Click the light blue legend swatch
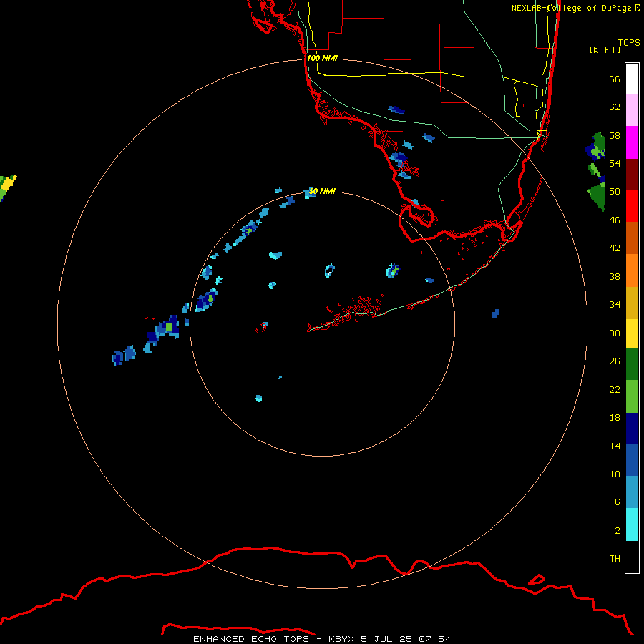 (632, 492)
